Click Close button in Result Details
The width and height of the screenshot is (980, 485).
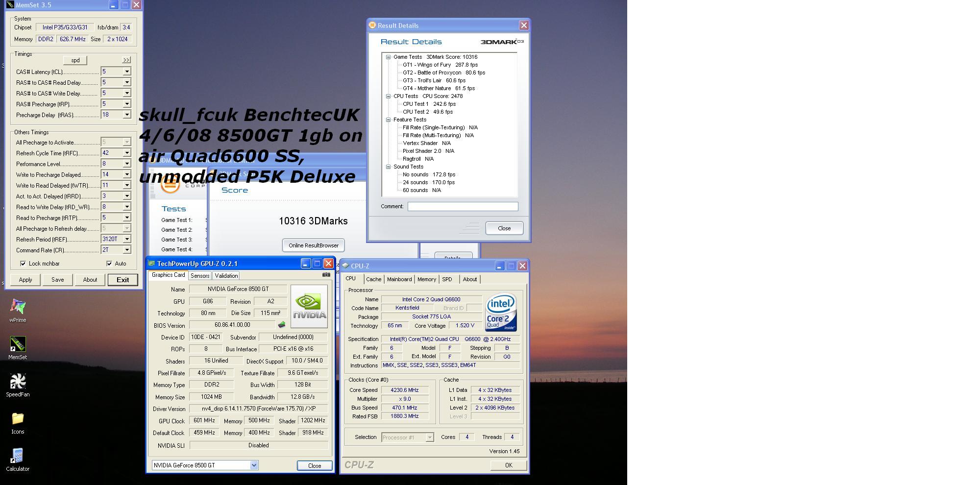click(x=504, y=228)
